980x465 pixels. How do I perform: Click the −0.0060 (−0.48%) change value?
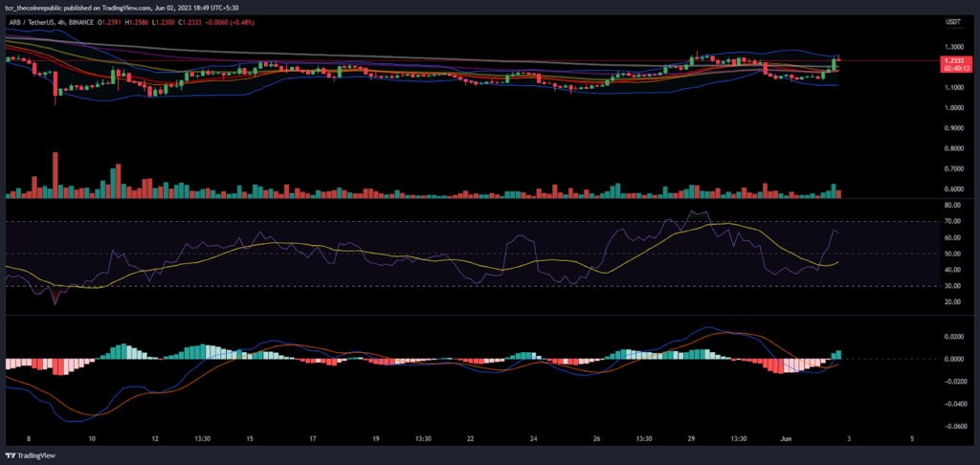coord(230,22)
